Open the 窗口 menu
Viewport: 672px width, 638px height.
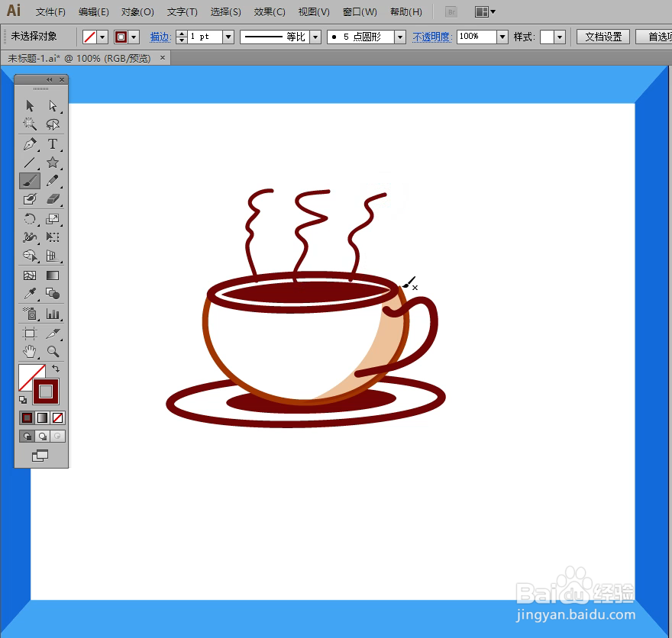coord(359,11)
